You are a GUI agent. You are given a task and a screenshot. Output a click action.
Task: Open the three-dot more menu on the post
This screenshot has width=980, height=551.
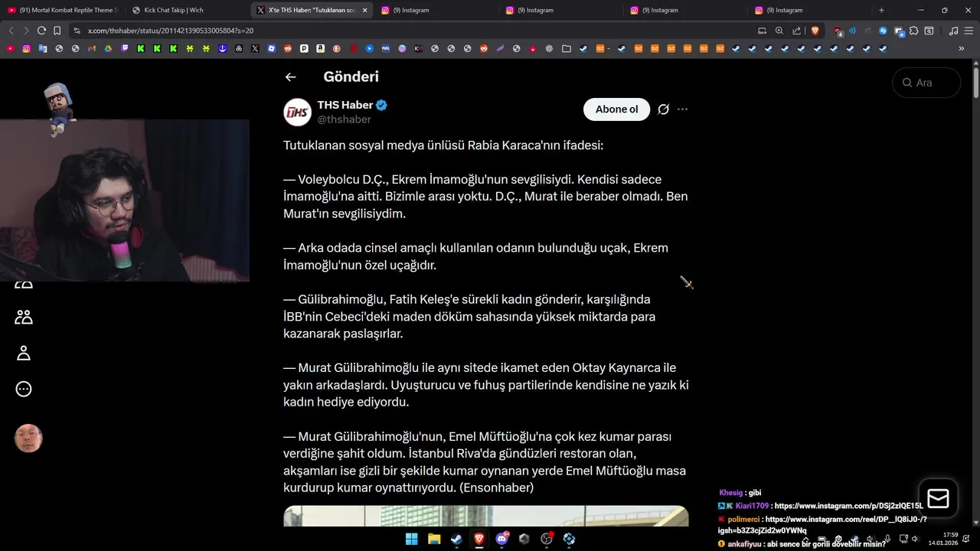(682, 109)
